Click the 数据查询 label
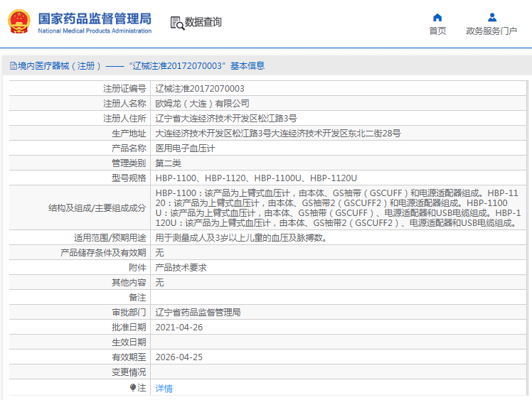 [x=203, y=22]
